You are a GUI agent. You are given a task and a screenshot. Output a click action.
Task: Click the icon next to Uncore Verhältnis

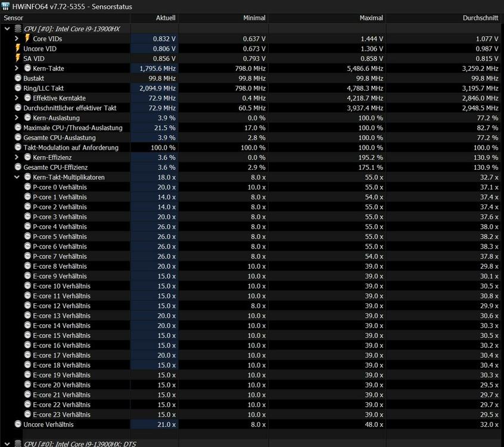pyautogui.click(x=18, y=424)
